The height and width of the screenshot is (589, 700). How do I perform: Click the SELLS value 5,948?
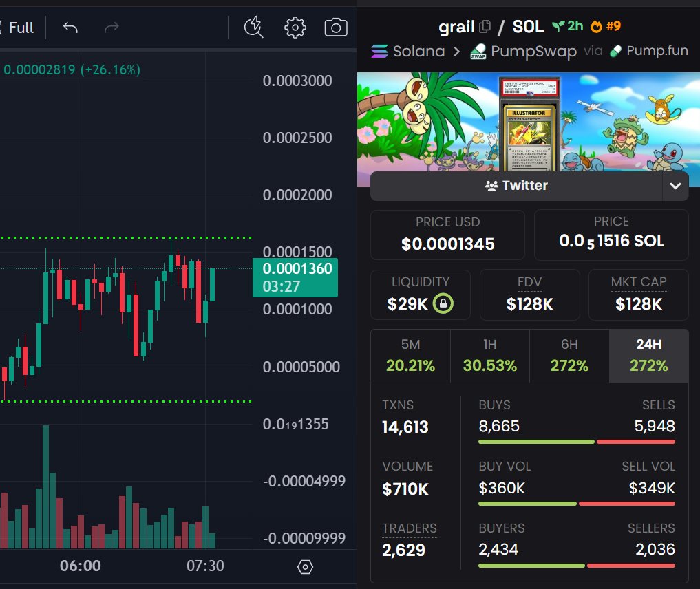[x=655, y=426]
